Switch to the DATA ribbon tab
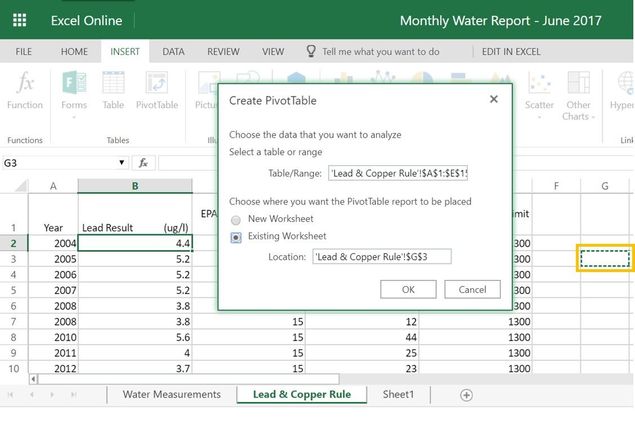Image resolution: width=635 pixels, height=423 pixels. click(173, 52)
